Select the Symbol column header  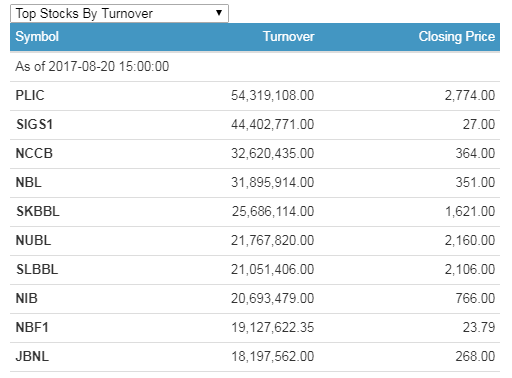[x=37, y=36]
